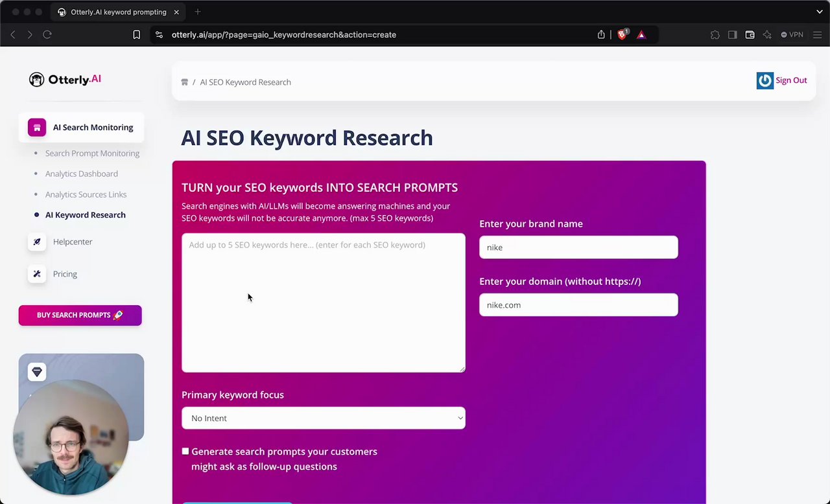Viewport: 830px width, 504px height.
Task: Click the share icon in address bar
Action: pos(601,34)
